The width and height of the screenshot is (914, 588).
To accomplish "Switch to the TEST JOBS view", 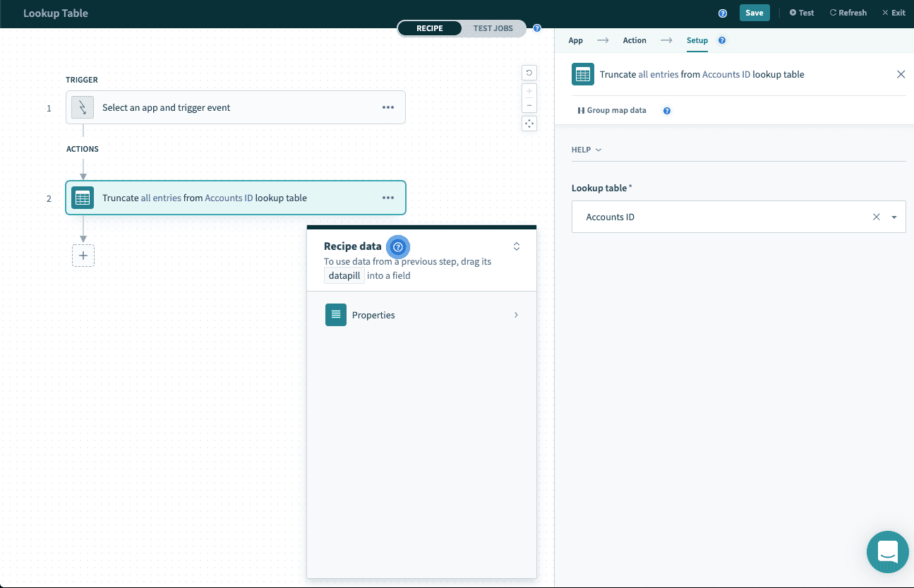I will click(493, 28).
